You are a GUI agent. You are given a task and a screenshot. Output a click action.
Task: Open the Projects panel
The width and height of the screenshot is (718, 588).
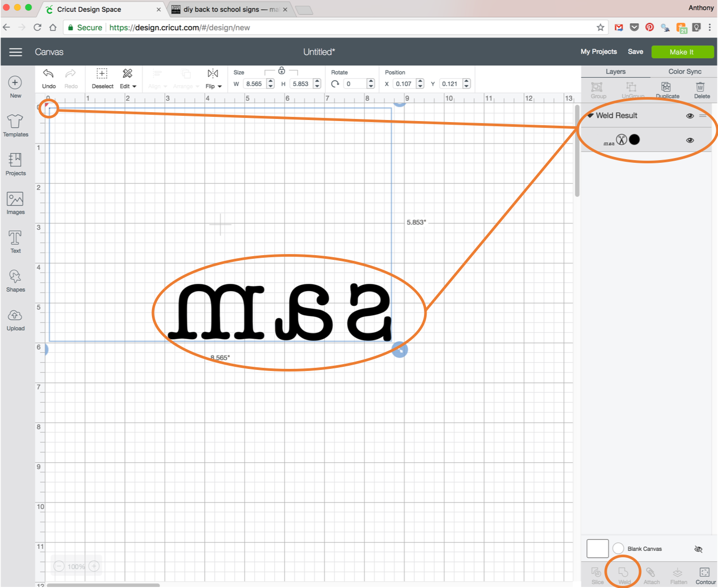pos(15,164)
